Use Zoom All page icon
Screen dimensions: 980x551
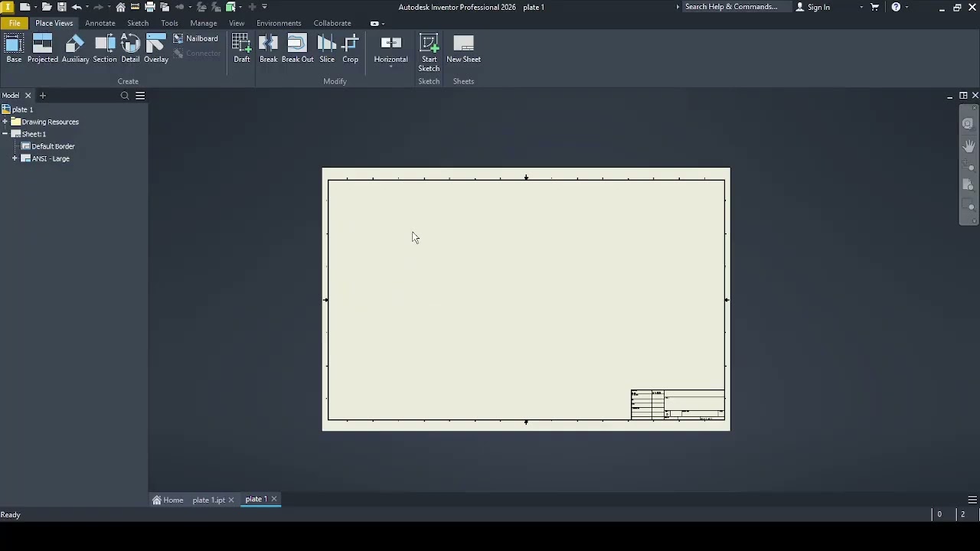pos(969,185)
